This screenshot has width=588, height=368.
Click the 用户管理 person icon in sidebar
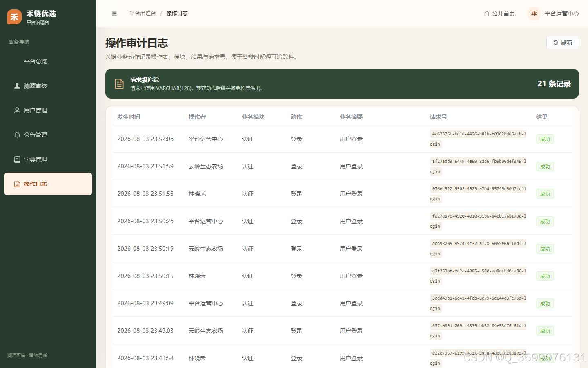(x=17, y=110)
